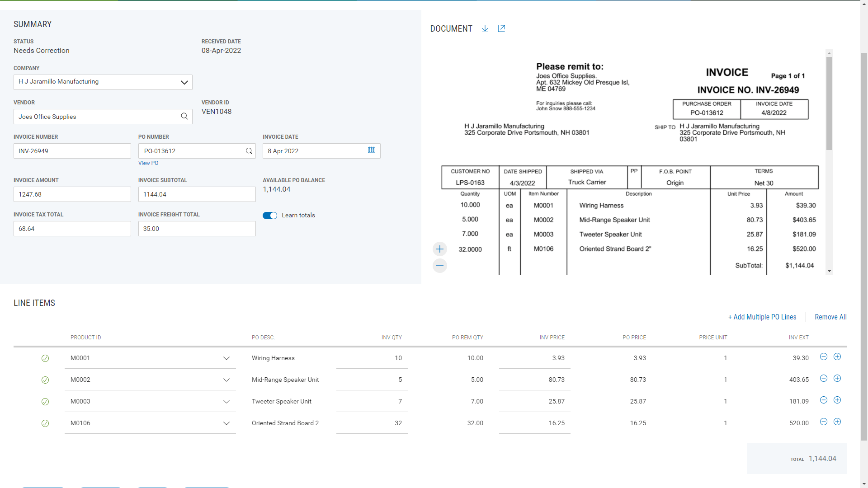The height and width of the screenshot is (488, 868).
Task: Open the vendor search
Action: point(184,116)
